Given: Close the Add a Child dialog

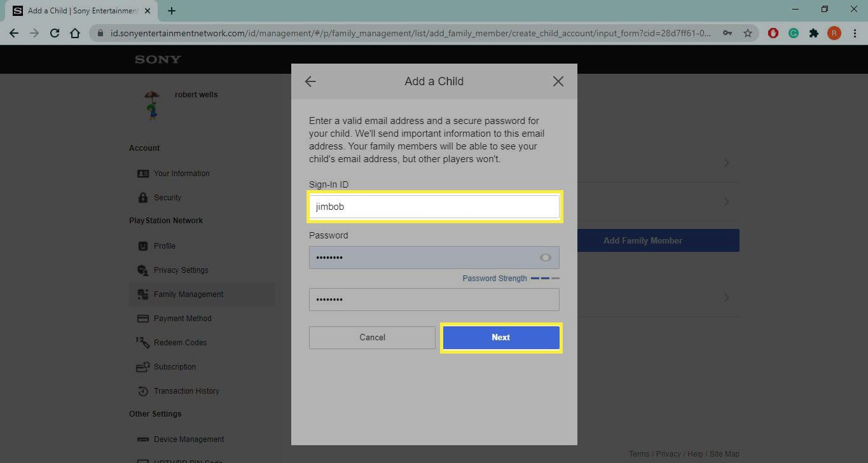Looking at the screenshot, I should tap(558, 81).
